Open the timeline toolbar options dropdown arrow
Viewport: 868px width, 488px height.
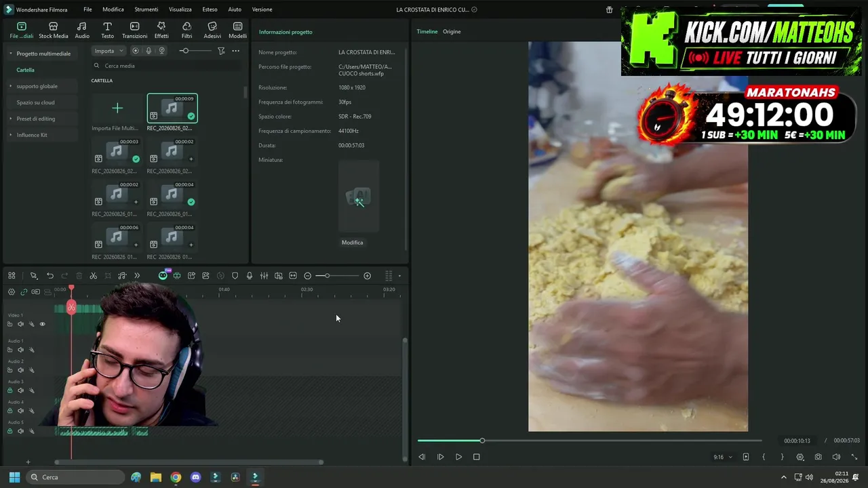[399, 276]
